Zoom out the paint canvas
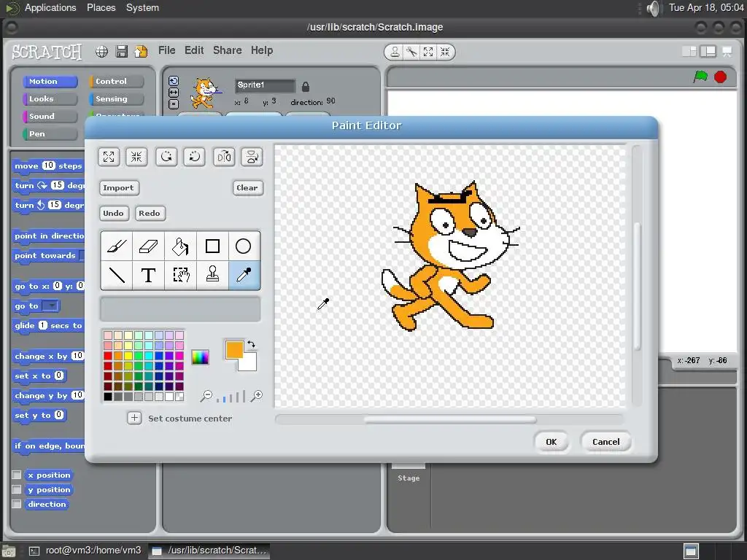The image size is (747, 560). (x=206, y=396)
